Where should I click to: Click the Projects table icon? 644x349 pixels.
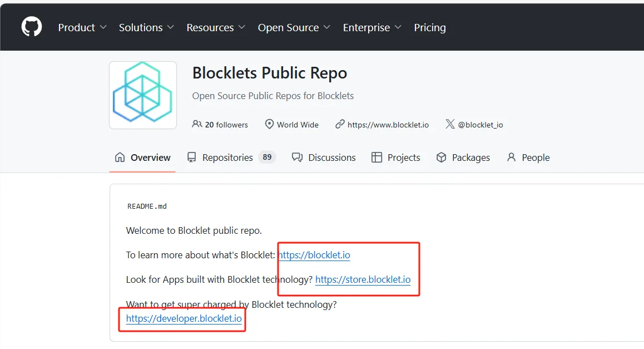pyautogui.click(x=377, y=158)
